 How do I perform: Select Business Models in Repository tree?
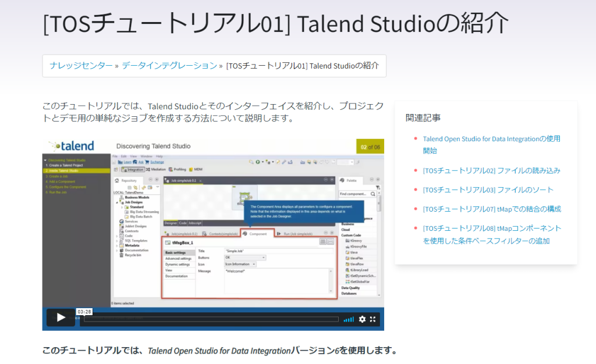[134, 198]
